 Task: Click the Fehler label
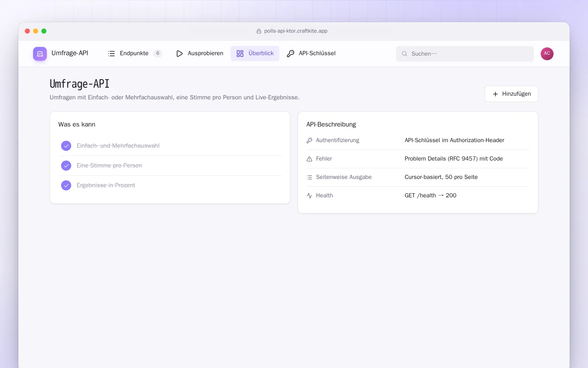click(324, 159)
